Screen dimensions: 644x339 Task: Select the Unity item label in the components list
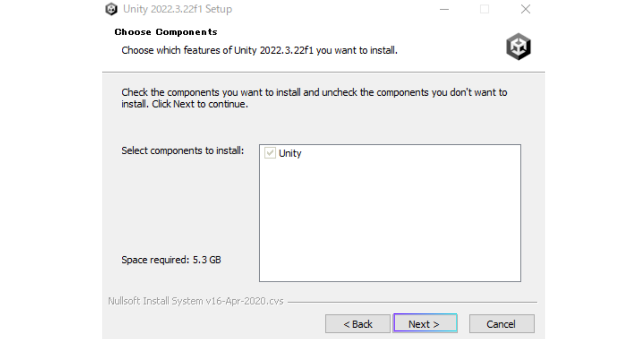pos(290,153)
